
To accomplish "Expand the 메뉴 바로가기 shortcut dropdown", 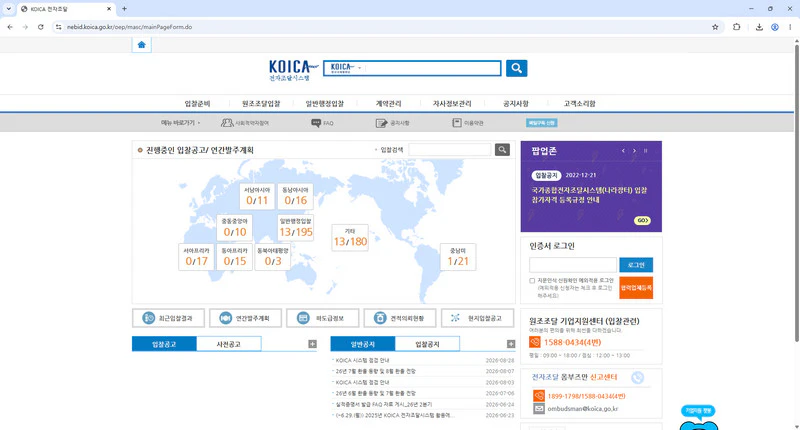I will [x=181, y=123].
